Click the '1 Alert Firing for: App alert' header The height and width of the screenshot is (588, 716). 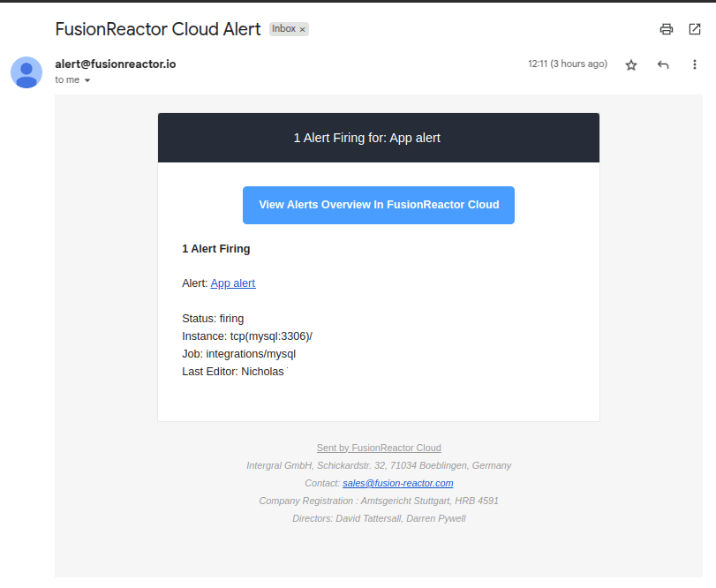pyautogui.click(x=366, y=138)
